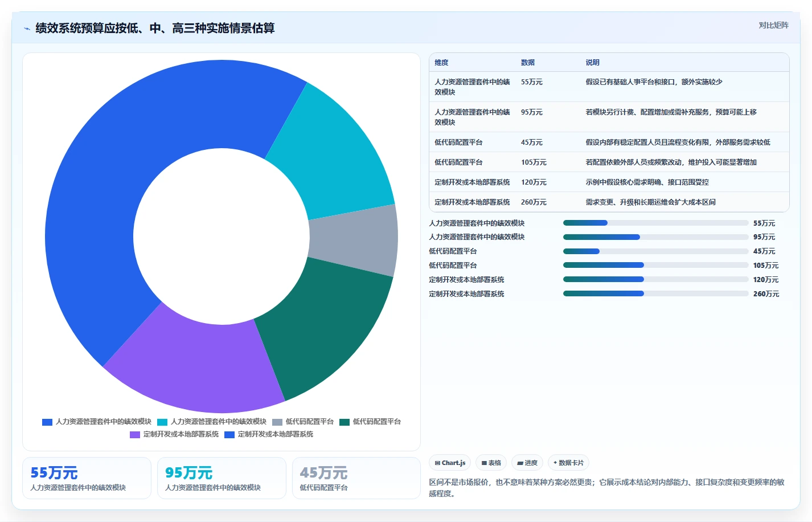
Task: Click the purple legend swatch for 定制开发或本地部署系统
Action: click(x=135, y=435)
